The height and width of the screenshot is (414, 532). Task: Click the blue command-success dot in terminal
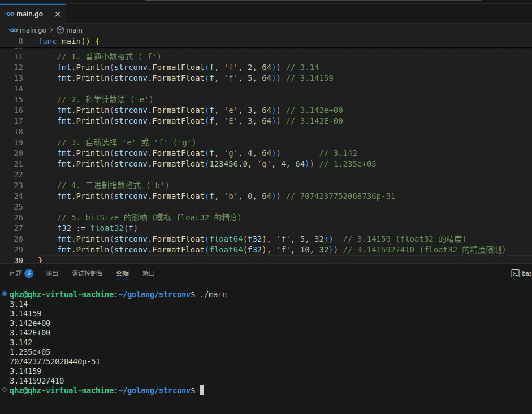(5, 294)
